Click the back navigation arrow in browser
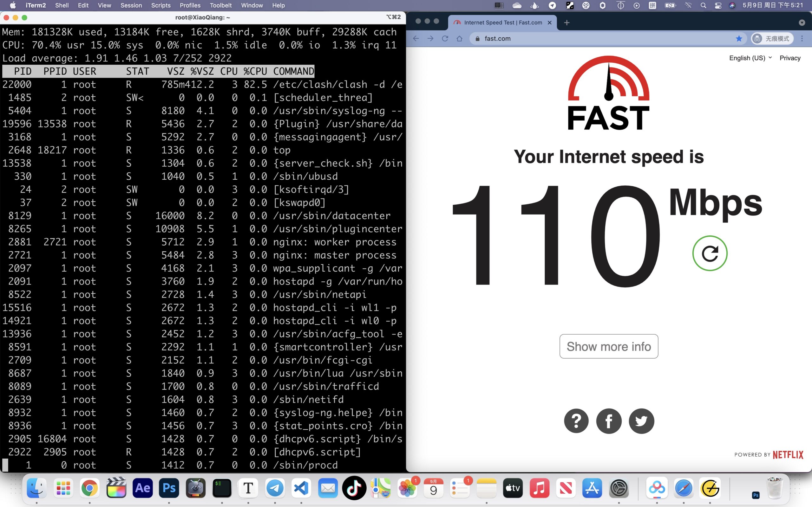This screenshot has width=812, height=507. pyautogui.click(x=416, y=39)
